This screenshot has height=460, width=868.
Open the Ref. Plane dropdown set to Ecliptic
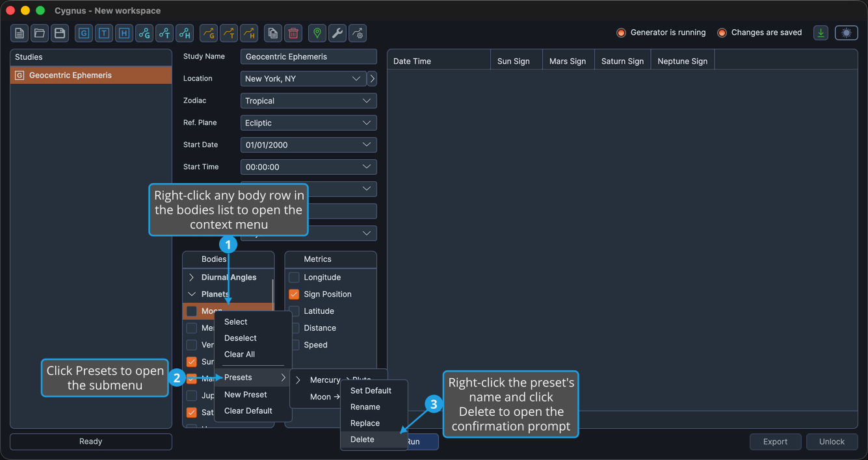[x=308, y=123]
